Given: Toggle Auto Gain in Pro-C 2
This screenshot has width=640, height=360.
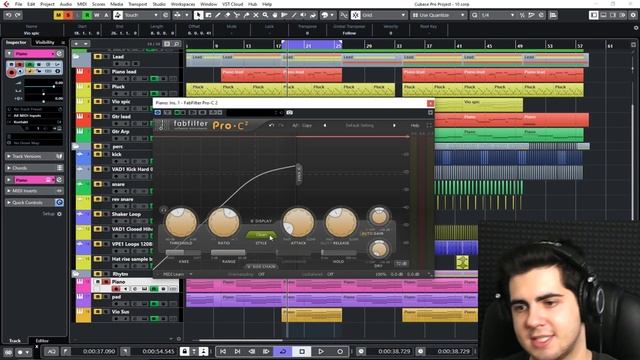Looking at the screenshot, I should coord(372,233).
